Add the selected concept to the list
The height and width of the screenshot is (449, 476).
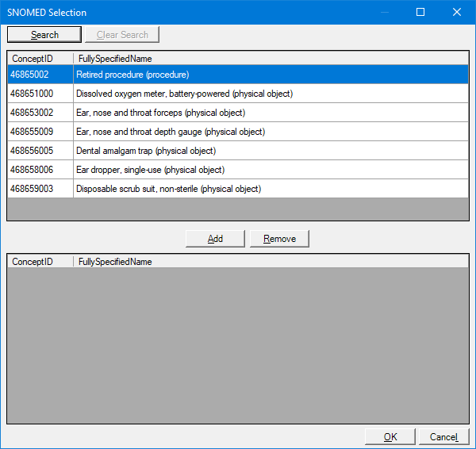pyautogui.click(x=215, y=239)
